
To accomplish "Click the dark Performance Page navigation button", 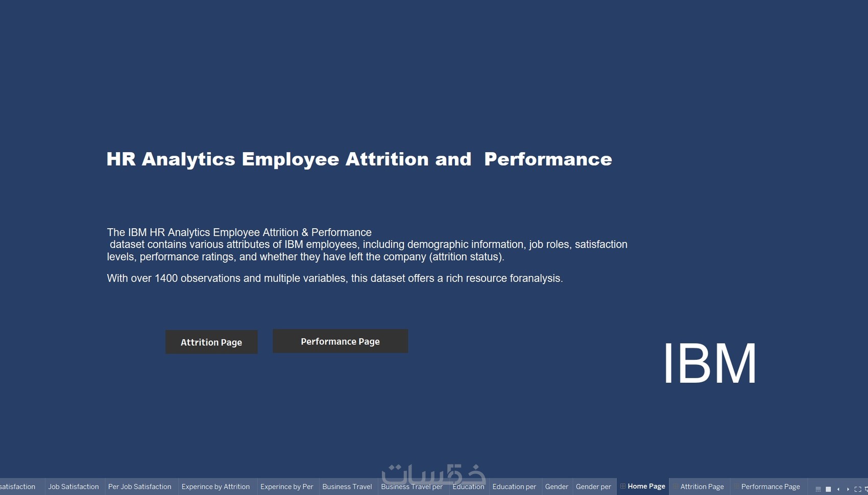I will pyautogui.click(x=340, y=341).
